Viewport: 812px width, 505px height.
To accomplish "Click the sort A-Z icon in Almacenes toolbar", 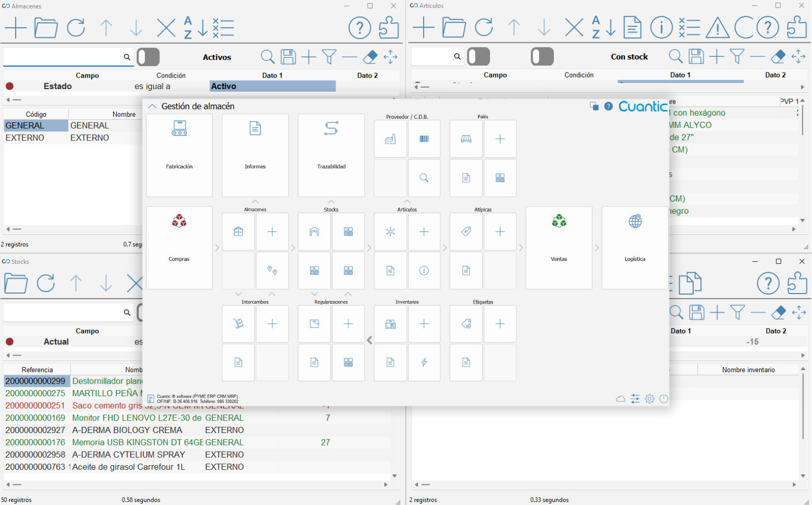I will [195, 28].
